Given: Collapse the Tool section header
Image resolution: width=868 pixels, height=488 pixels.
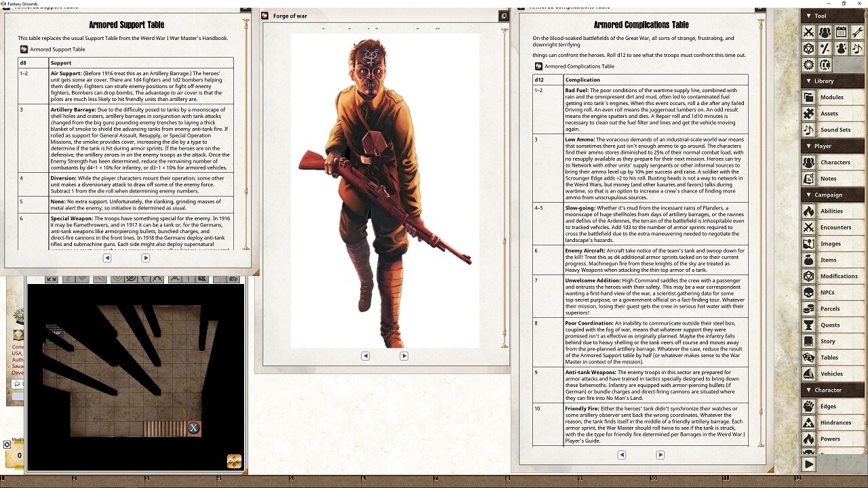Looking at the screenshot, I should point(808,16).
